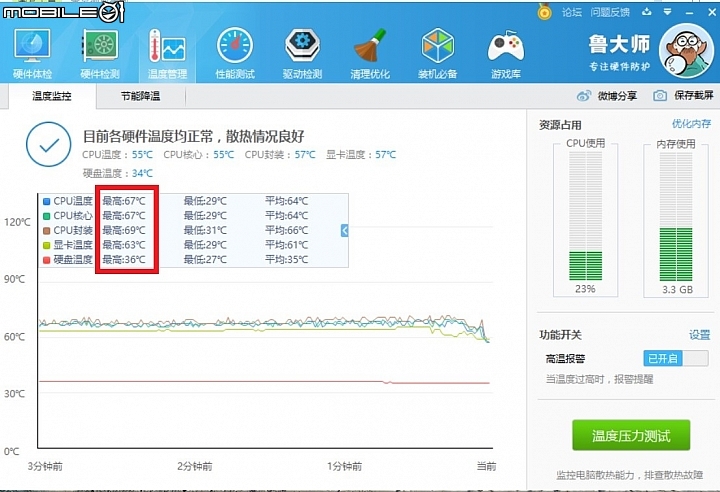Open 硬件检测 hardware detection
This screenshot has width=720, height=492.
coord(100,53)
